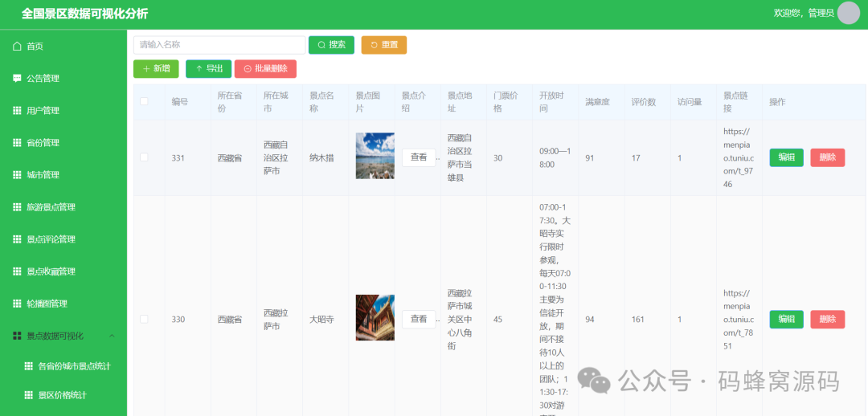Focus the 请输入名称 search field
The height and width of the screenshot is (416, 868).
point(219,45)
